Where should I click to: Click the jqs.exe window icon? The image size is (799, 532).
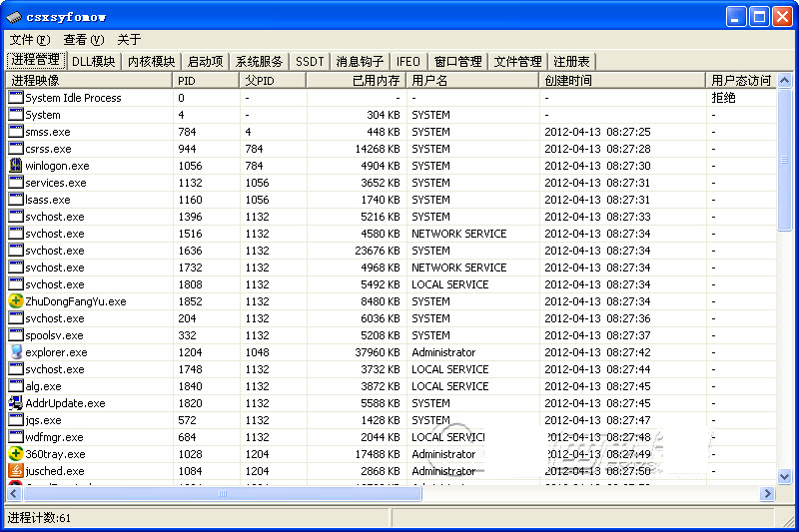pos(16,420)
